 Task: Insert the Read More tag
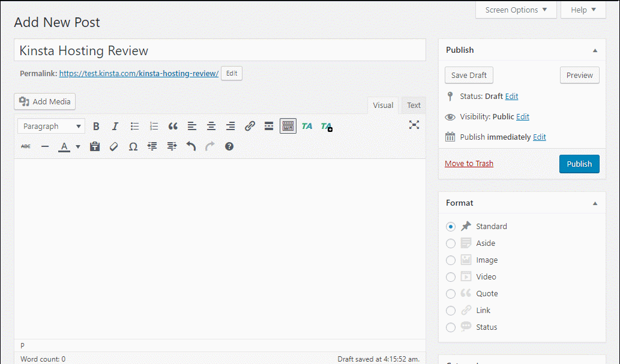tap(268, 126)
